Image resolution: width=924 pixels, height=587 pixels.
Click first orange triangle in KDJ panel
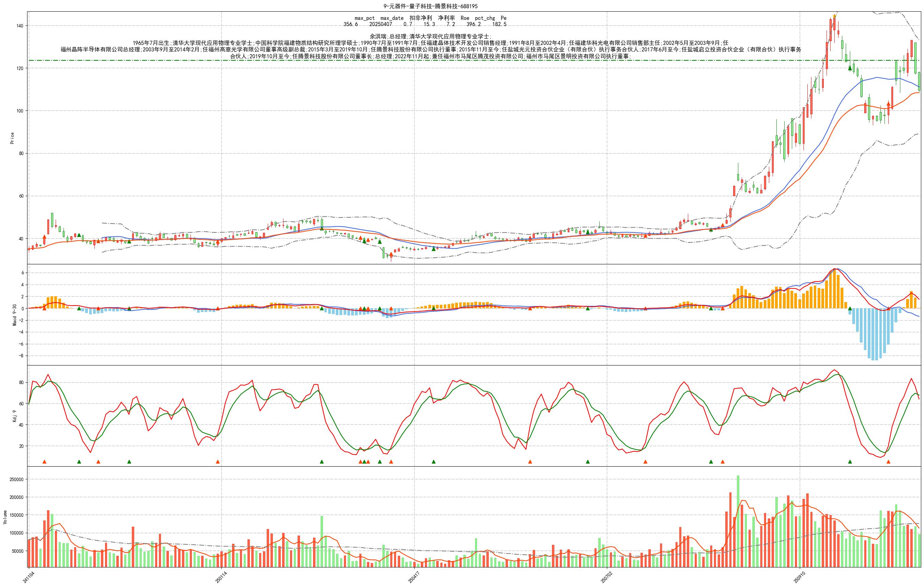click(x=45, y=462)
